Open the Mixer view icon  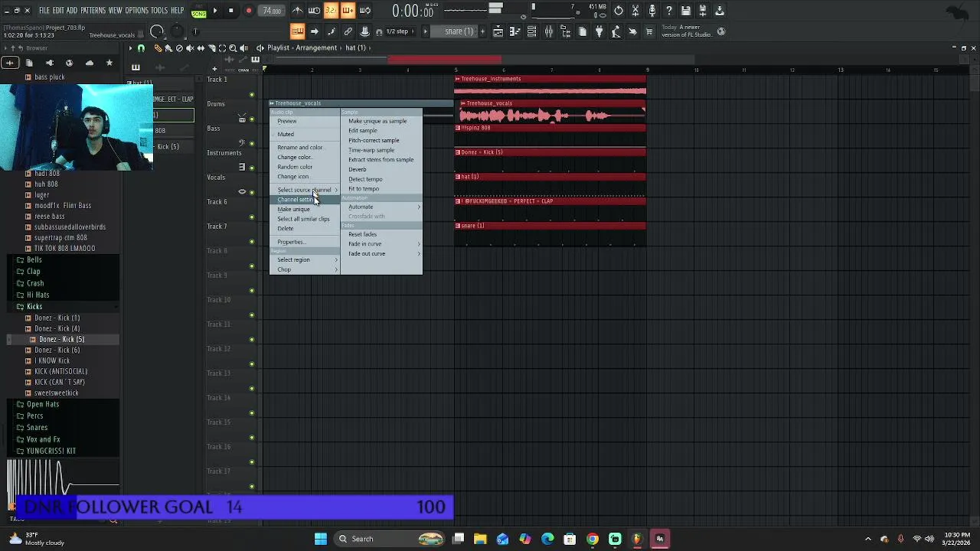549,31
